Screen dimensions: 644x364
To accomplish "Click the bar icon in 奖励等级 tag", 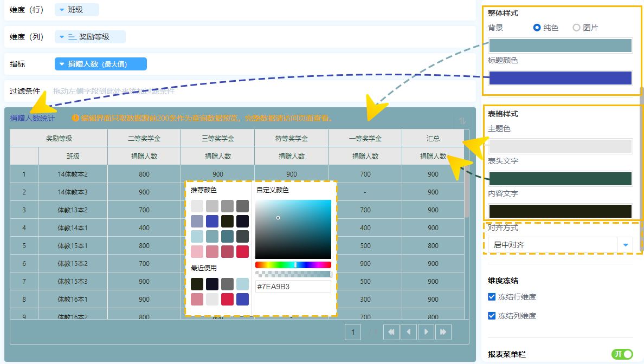I will point(72,37).
